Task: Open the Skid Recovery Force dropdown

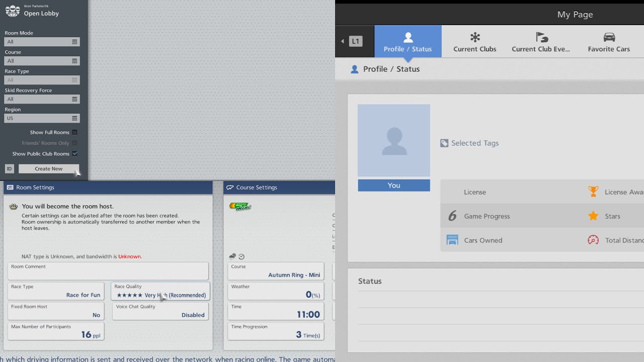Action: (x=42, y=99)
